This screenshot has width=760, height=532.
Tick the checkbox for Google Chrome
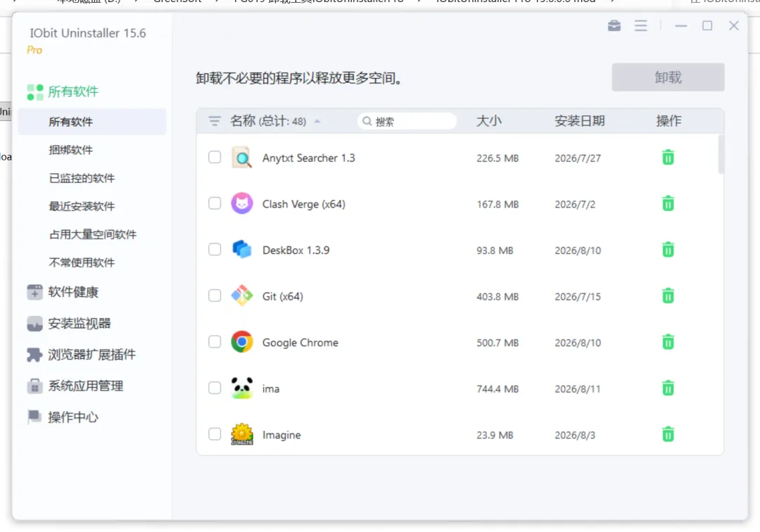point(215,341)
